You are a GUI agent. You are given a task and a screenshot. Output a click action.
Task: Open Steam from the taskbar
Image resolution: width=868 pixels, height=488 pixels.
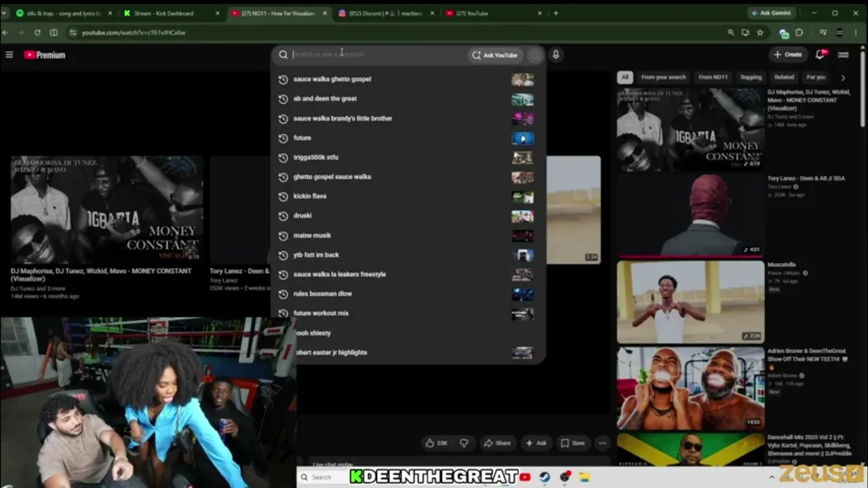click(545, 477)
